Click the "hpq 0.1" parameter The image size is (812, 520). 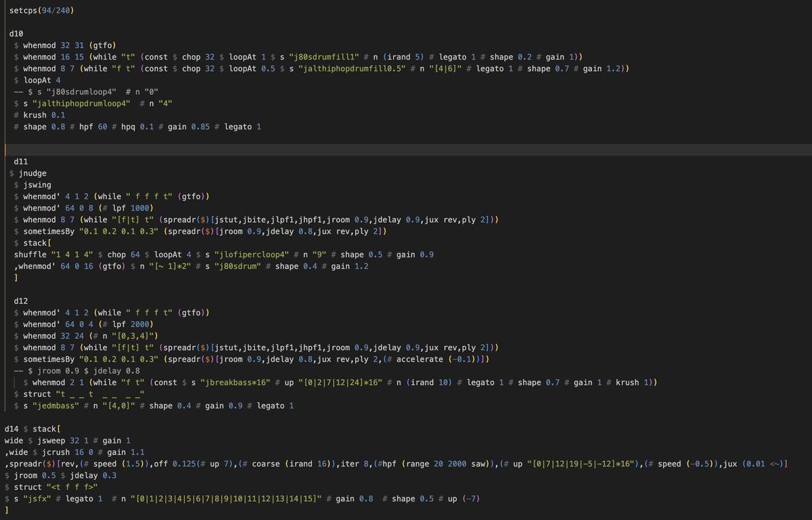(x=137, y=127)
